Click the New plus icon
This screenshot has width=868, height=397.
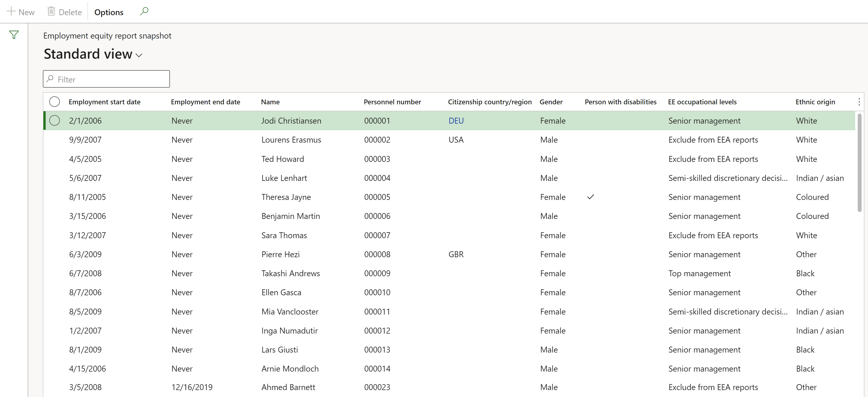tap(11, 12)
